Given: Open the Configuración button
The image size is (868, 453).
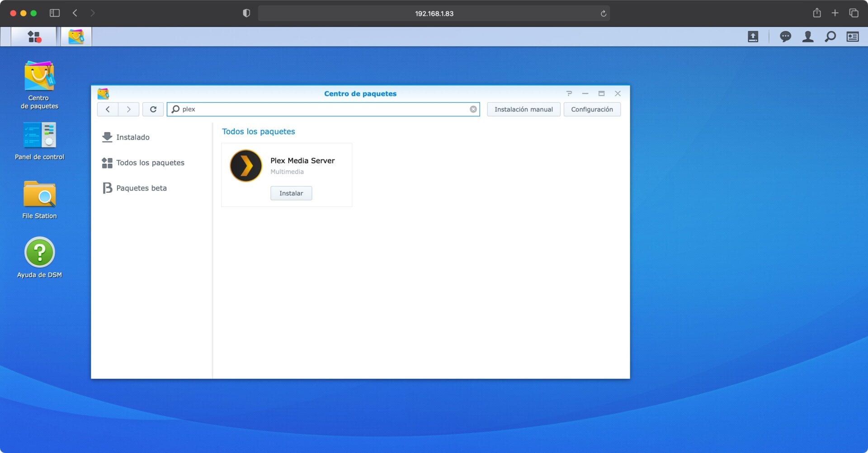Looking at the screenshot, I should point(591,109).
